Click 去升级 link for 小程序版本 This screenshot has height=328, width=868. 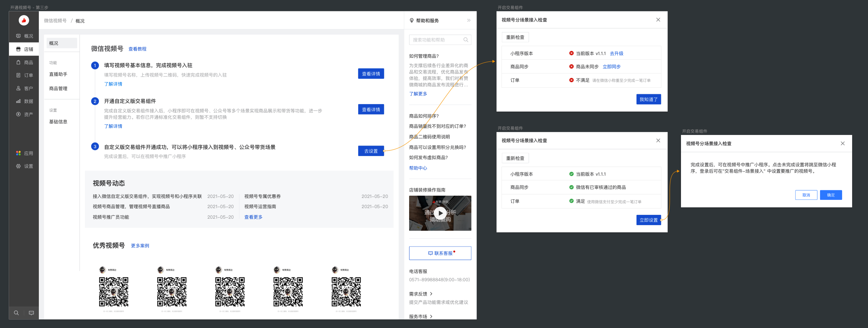click(x=616, y=53)
